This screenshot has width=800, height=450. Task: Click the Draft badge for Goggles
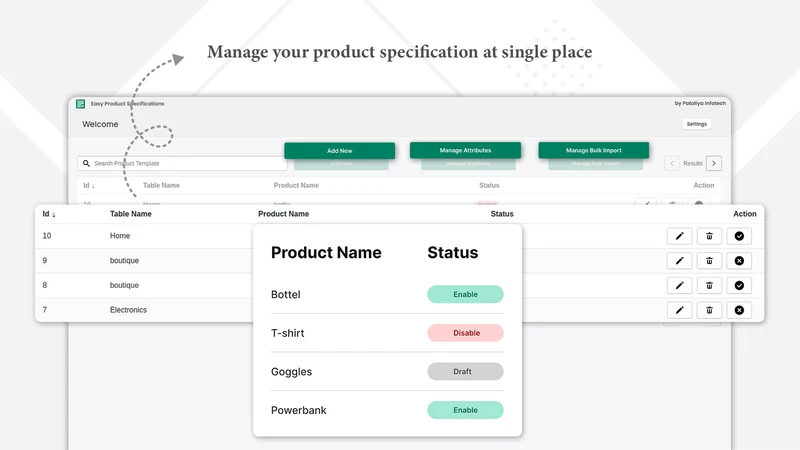(x=465, y=371)
